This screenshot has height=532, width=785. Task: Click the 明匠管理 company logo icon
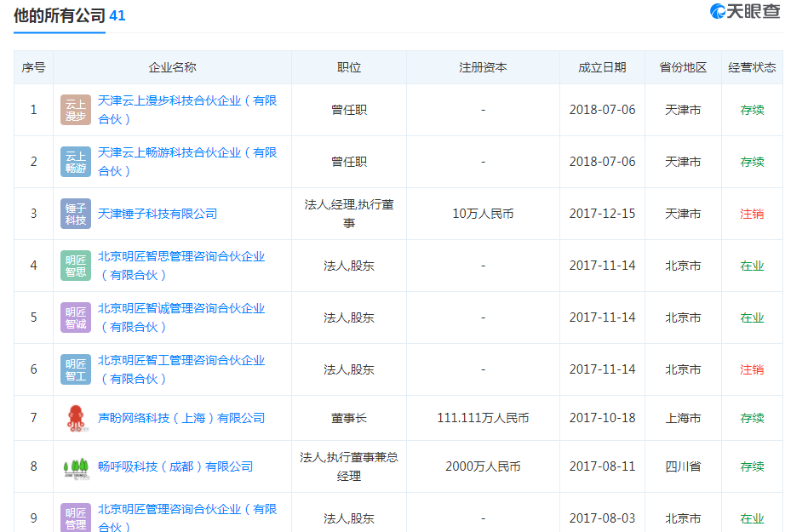click(76, 518)
